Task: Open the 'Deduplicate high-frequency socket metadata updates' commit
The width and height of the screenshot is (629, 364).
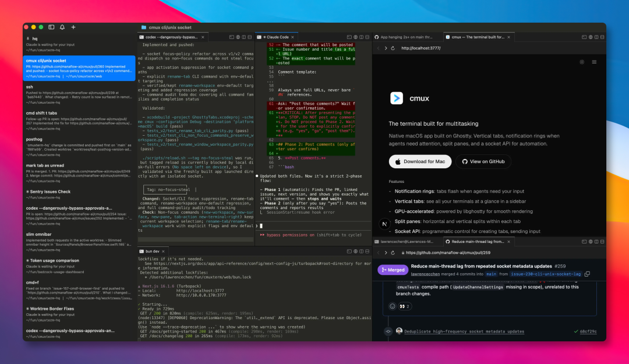Action: click(x=464, y=331)
